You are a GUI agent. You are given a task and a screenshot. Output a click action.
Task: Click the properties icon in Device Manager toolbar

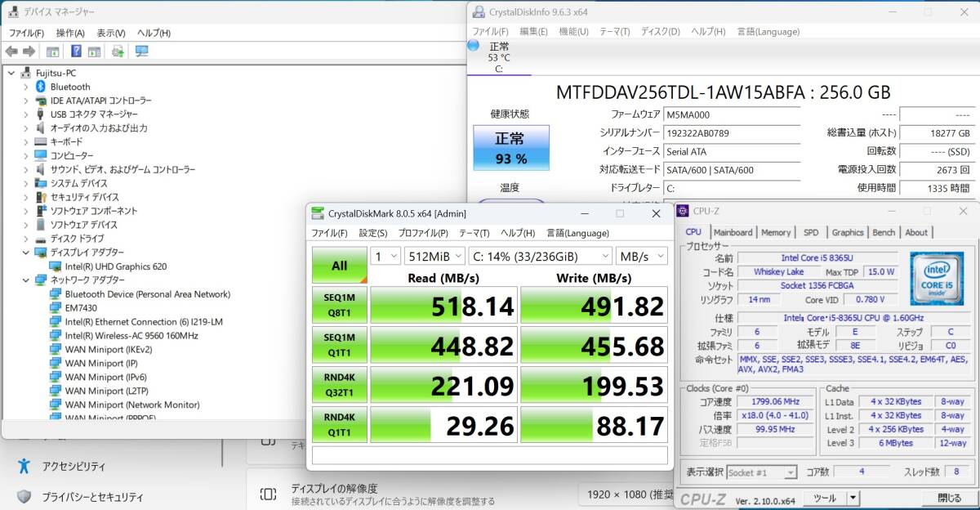click(52, 51)
